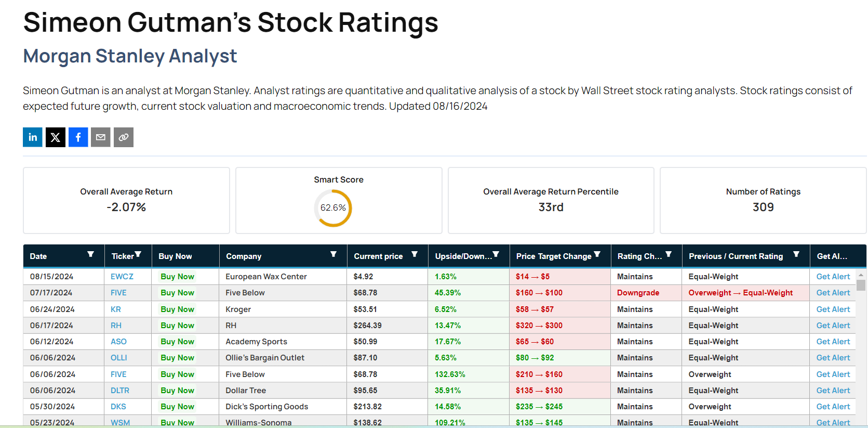868x428 pixels.
Task: Open ASO ticker link
Action: coord(118,342)
